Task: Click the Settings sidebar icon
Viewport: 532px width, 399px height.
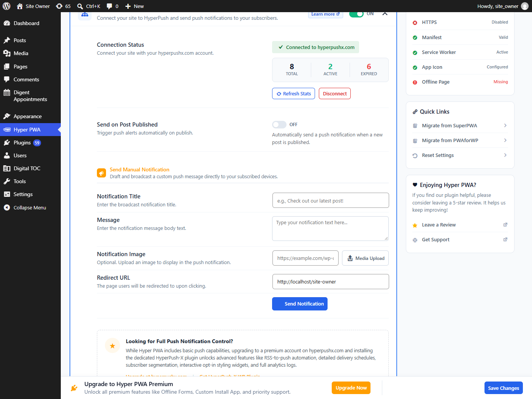Action: [7, 194]
